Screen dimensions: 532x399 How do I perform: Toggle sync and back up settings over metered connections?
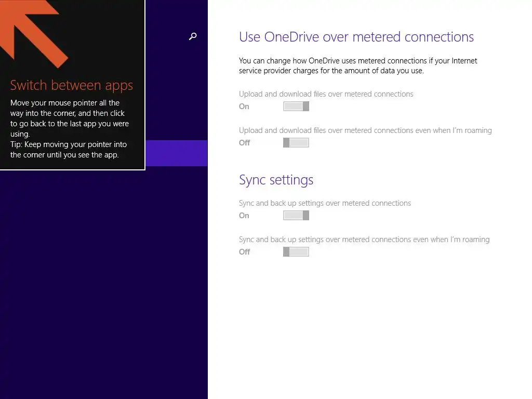click(x=296, y=216)
